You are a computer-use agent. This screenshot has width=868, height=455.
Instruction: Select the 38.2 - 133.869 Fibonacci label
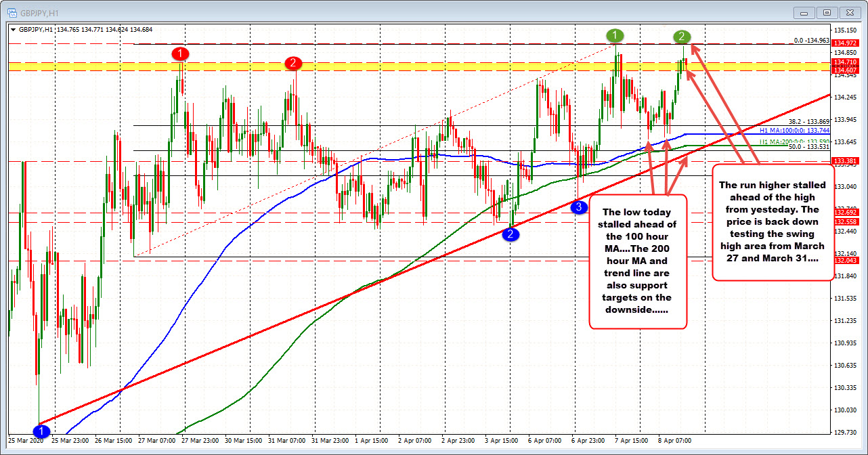click(x=809, y=121)
